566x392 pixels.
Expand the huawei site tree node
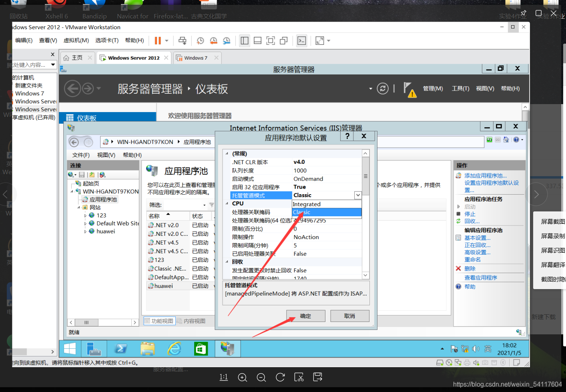tap(85, 231)
